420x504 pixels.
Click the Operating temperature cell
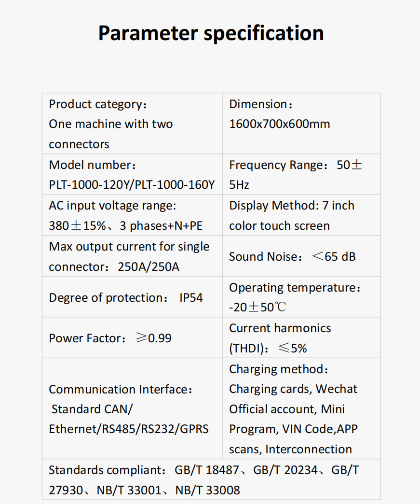[x=301, y=297]
